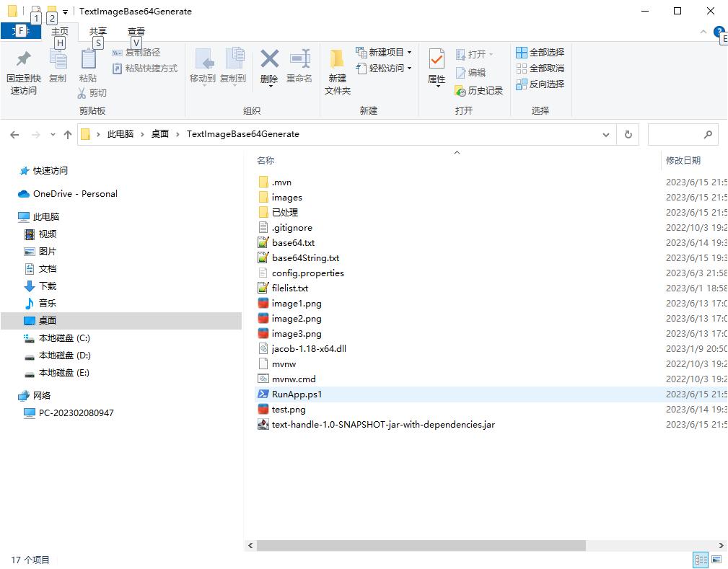Sort by the Name (名称) column header
The image size is (728, 569).
tap(266, 161)
